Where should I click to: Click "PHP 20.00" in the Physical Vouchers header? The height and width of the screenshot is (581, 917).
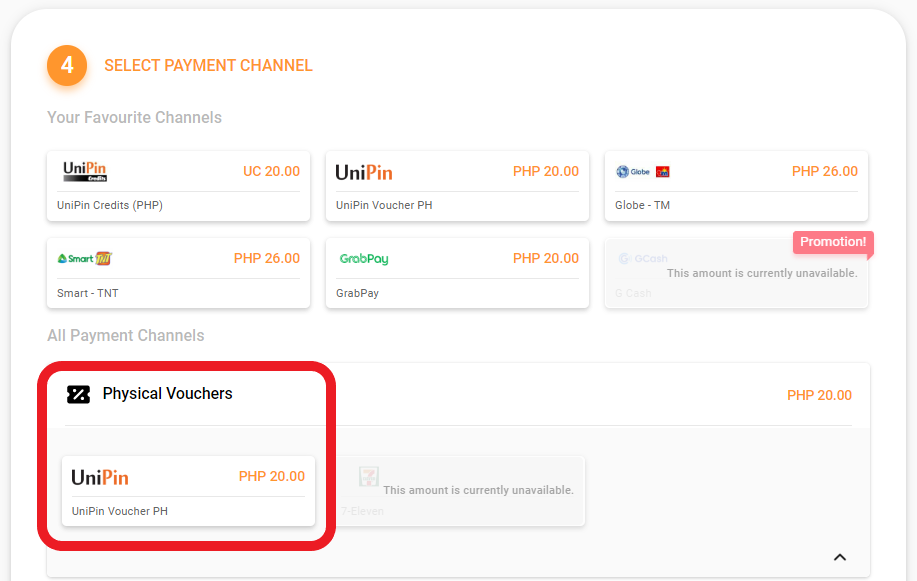[819, 395]
